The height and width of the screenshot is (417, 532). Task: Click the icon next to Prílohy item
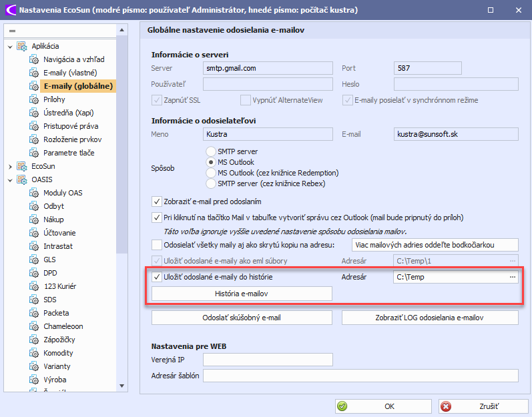[34, 99]
